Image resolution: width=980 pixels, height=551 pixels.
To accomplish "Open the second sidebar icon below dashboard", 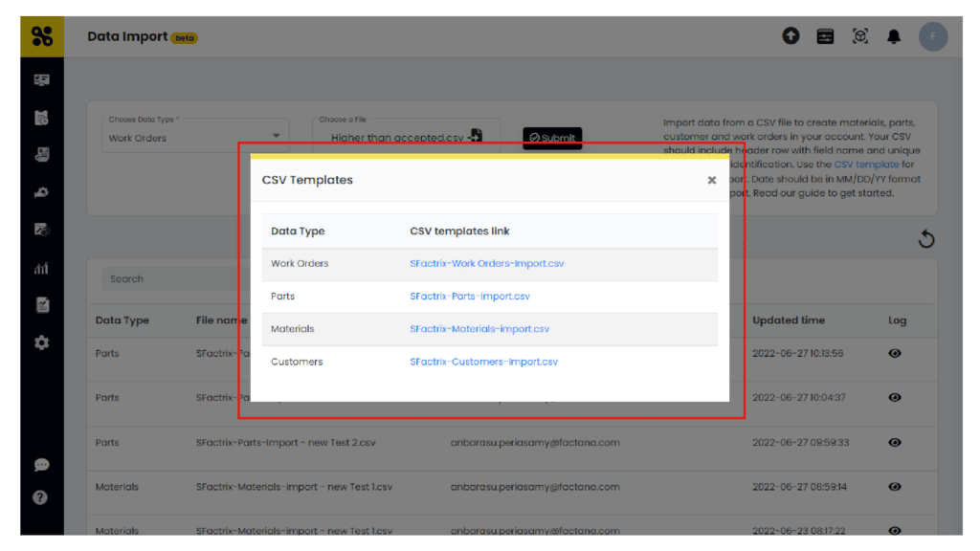I will [42, 118].
